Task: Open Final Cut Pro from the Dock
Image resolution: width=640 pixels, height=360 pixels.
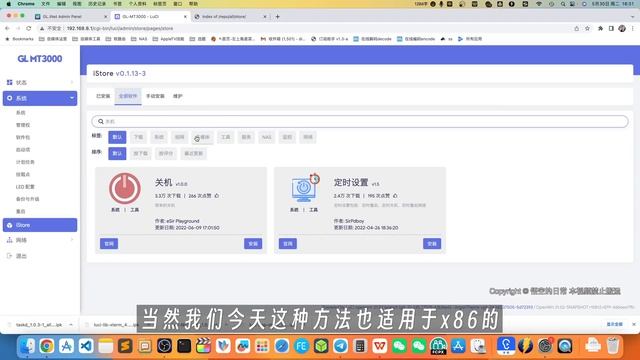Action: pyautogui.click(x=203, y=346)
